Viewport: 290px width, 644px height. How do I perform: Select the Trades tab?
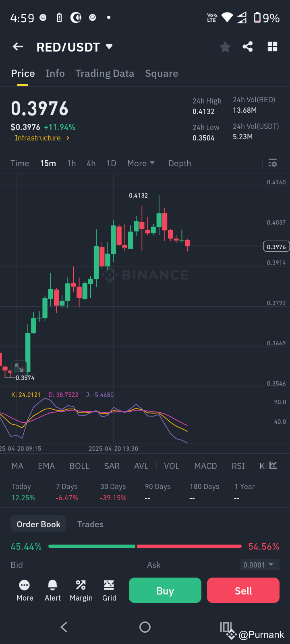90,524
